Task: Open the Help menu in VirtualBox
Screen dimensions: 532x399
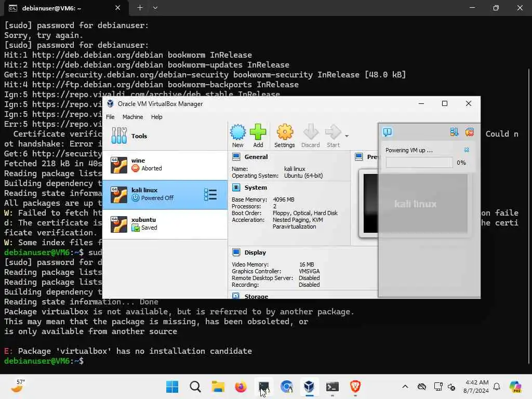Action: click(x=157, y=117)
